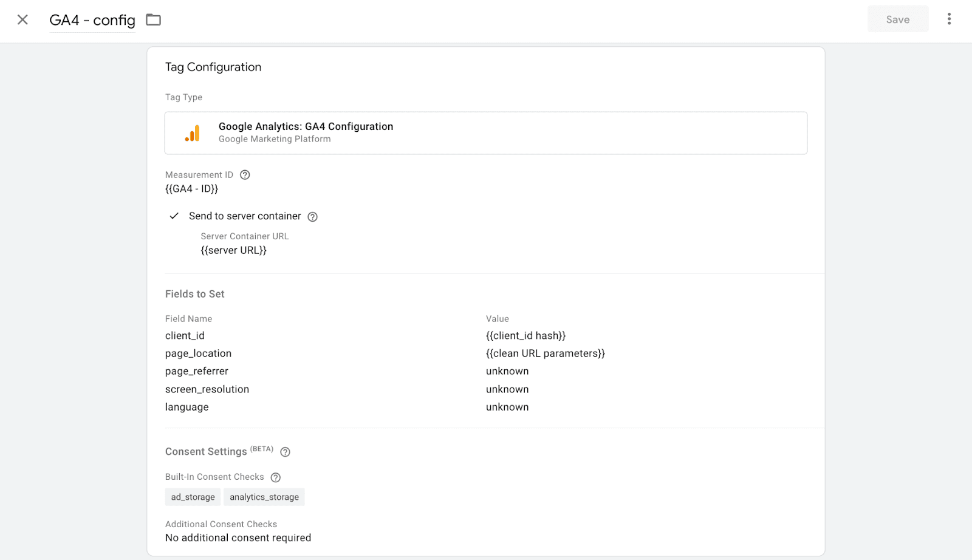Click the {{server URL}} value
The image size is (972, 560).
click(234, 250)
